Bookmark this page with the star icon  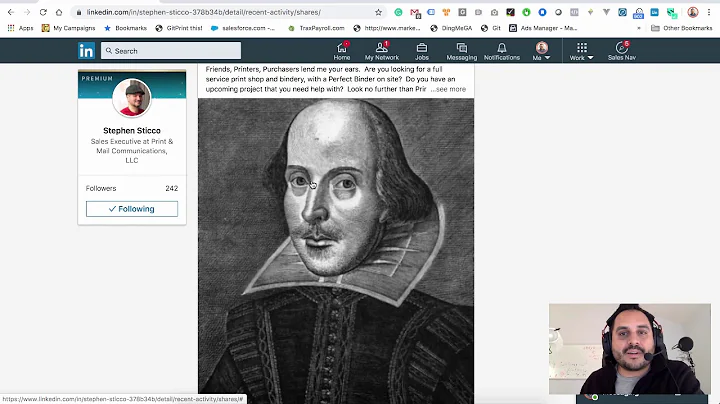click(378, 12)
